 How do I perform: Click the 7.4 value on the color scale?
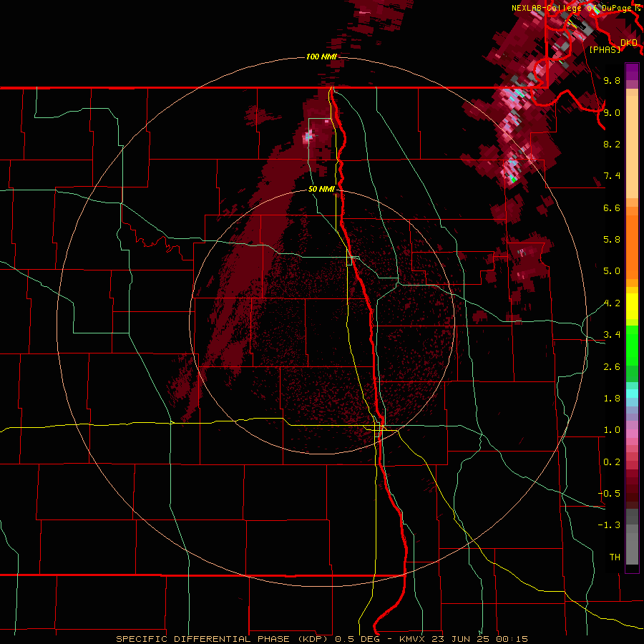click(612, 176)
